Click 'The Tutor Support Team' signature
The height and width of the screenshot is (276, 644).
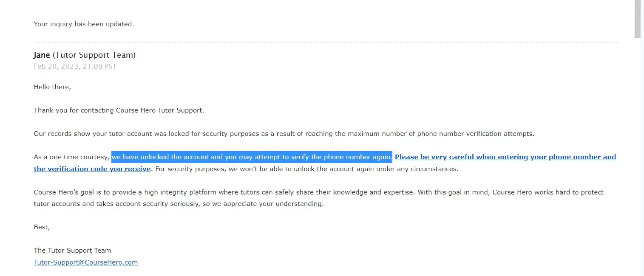[72, 251]
